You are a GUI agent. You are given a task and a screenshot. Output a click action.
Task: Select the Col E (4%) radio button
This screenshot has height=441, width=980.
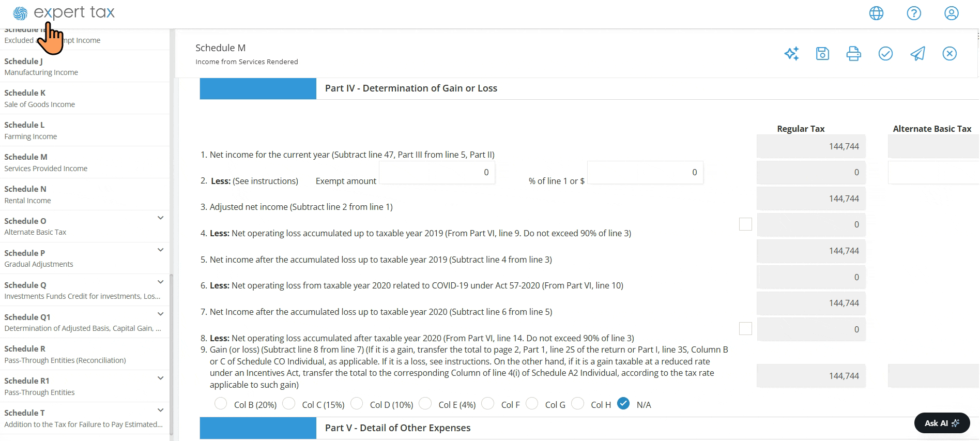(x=425, y=404)
